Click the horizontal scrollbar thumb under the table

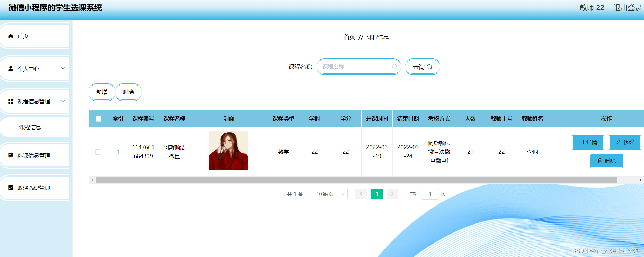pyautogui.click(x=356, y=180)
